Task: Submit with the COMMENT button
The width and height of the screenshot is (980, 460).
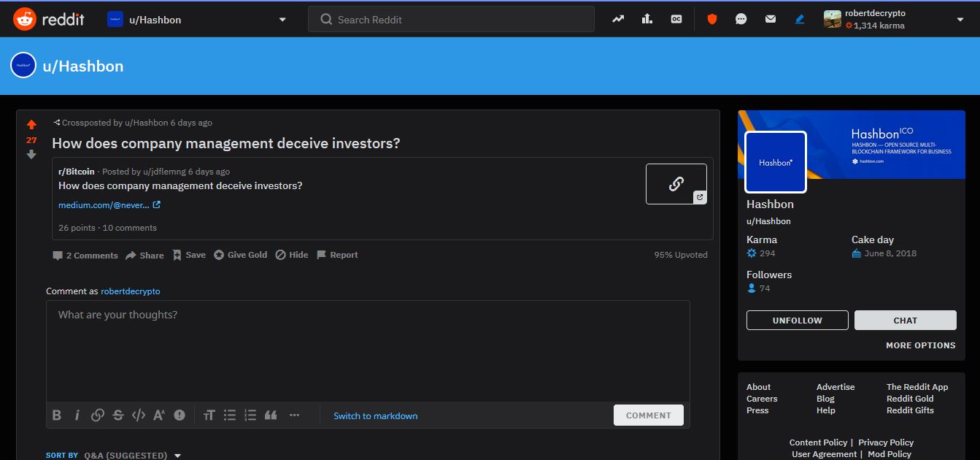Action: [x=649, y=415]
